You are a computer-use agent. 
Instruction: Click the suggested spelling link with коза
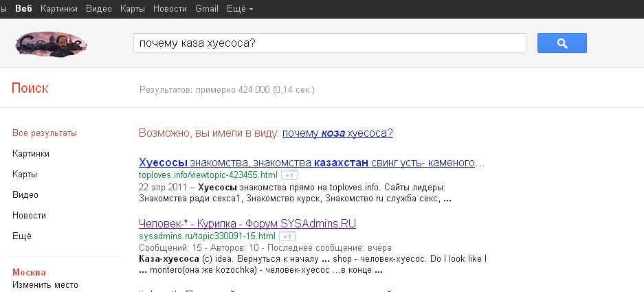tap(337, 133)
